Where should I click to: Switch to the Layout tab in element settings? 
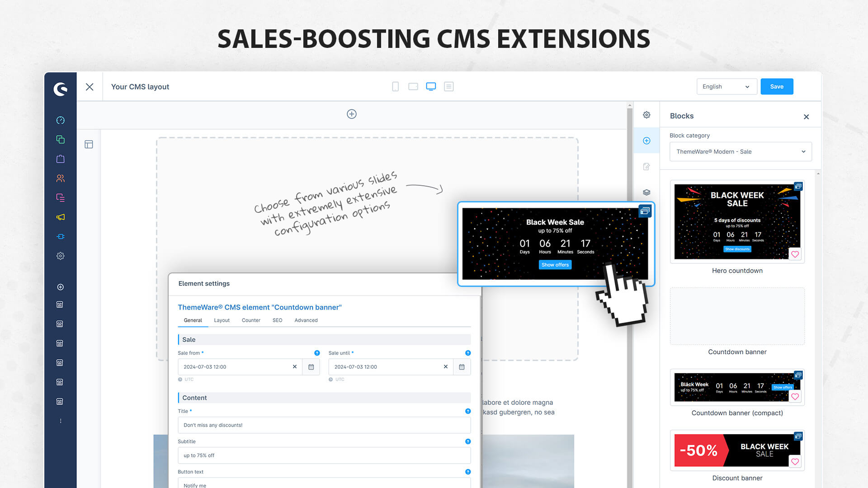click(221, 320)
